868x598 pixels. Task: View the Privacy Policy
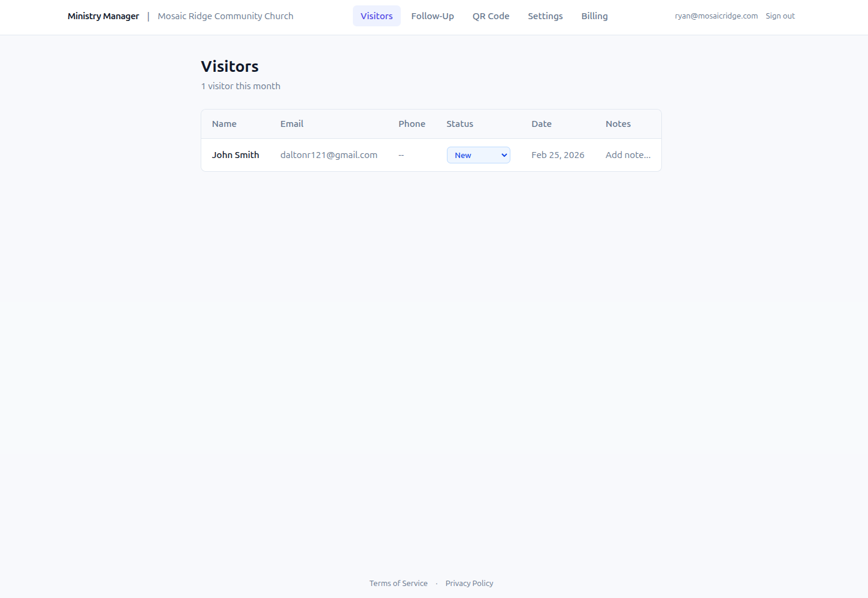point(469,583)
